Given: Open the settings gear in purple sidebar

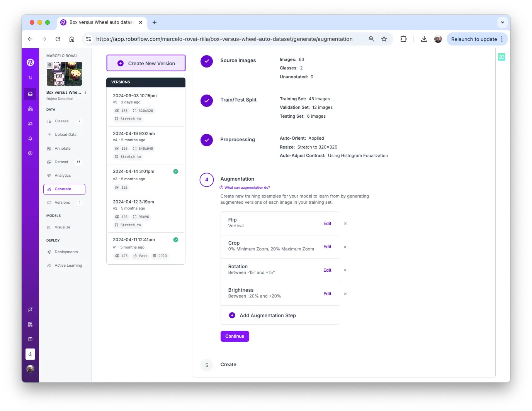Looking at the screenshot, I should (x=30, y=153).
